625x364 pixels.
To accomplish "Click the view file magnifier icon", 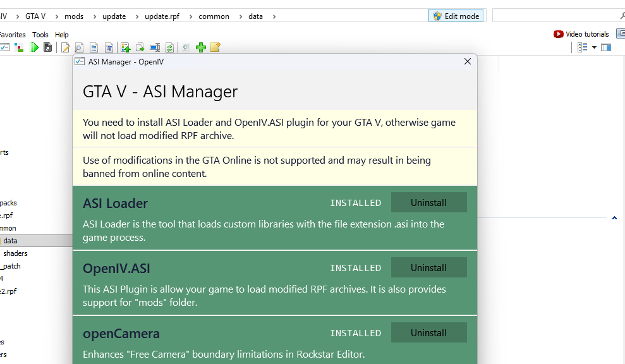I will pyautogui.click(x=79, y=48).
